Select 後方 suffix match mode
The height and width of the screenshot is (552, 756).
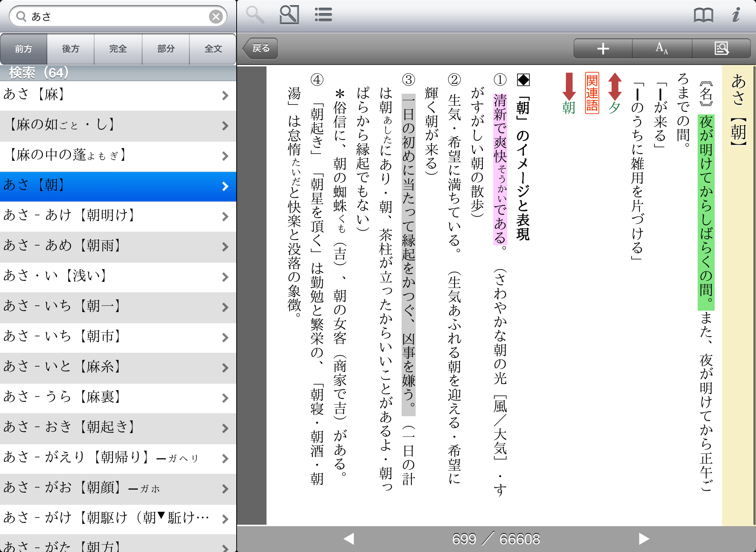[71, 49]
